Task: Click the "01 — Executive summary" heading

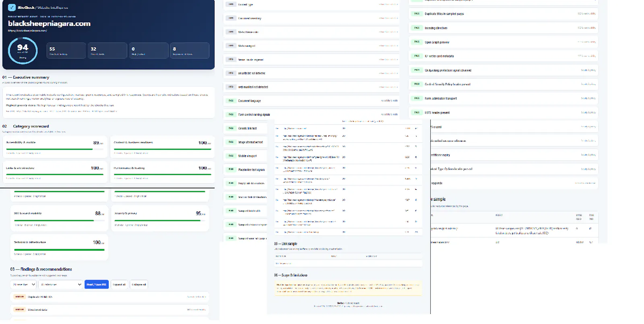Action: (x=26, y=77)
